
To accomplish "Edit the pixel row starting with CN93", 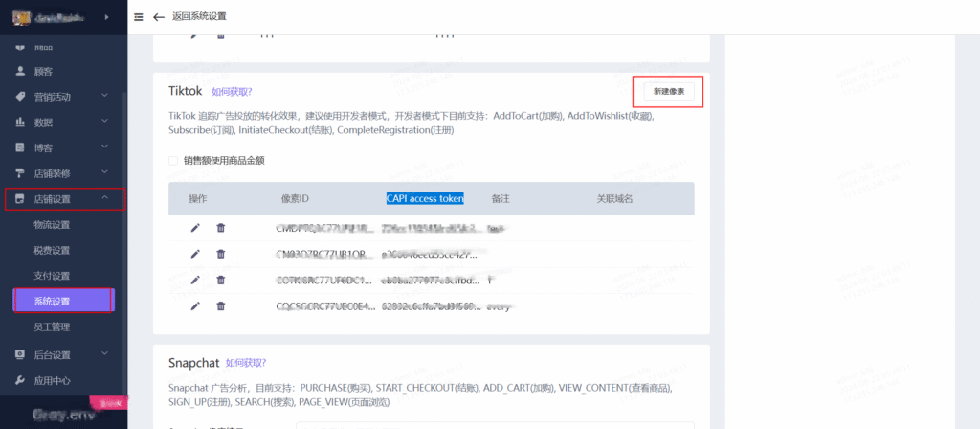I will (x=195, y=254).
